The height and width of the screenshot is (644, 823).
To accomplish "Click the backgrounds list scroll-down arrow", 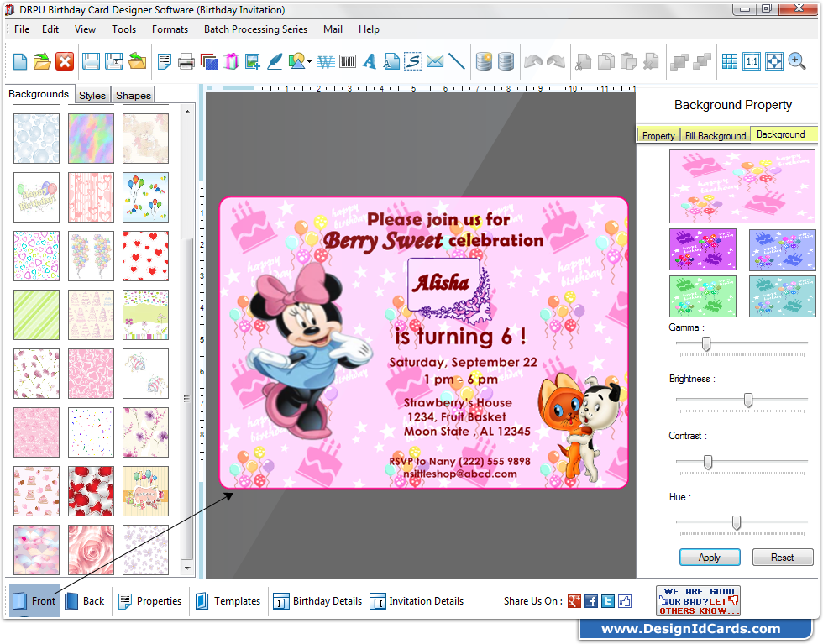I will tap(187, 568).
